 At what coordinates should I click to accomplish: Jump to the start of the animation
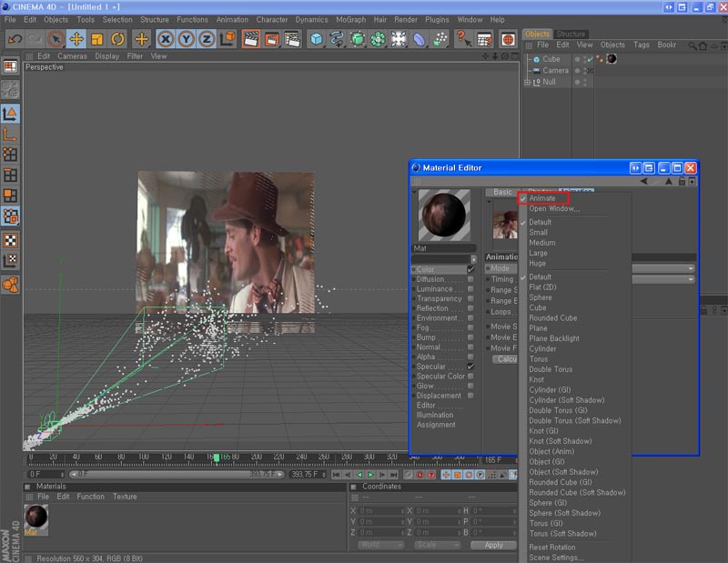pyautogui.click(x=337, y=475)
